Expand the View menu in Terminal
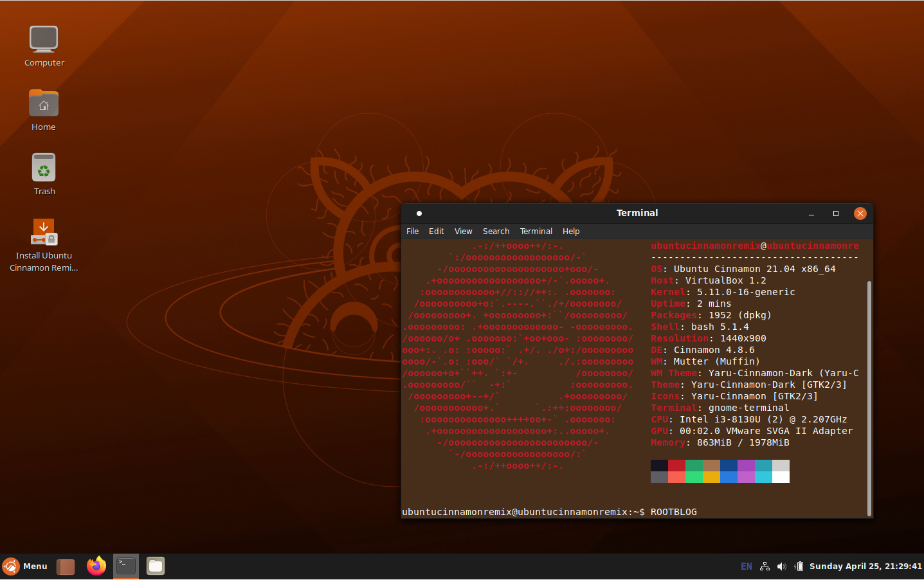 pos(463,231)
